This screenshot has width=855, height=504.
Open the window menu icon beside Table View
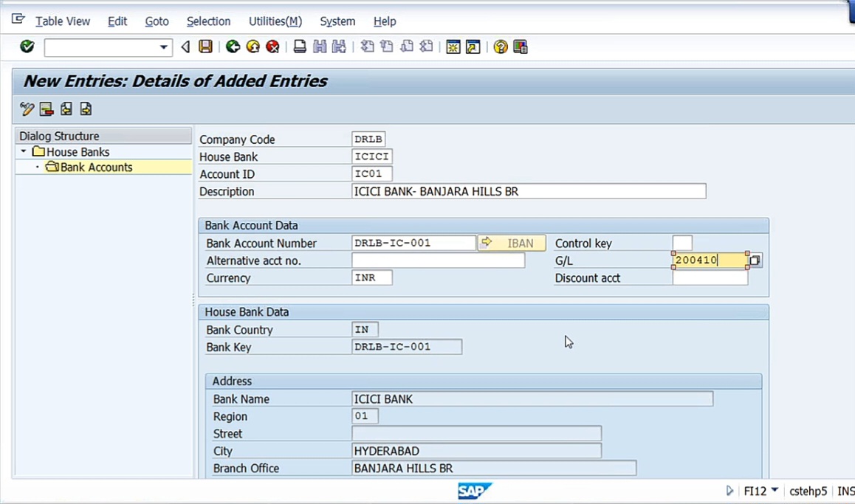coord(18,20)
